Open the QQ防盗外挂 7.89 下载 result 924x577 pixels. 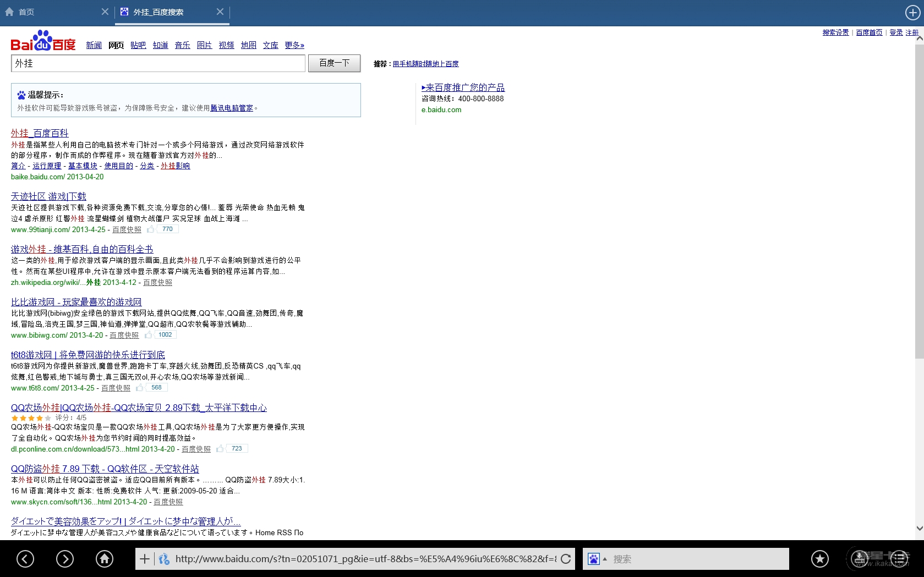(105, 469)
